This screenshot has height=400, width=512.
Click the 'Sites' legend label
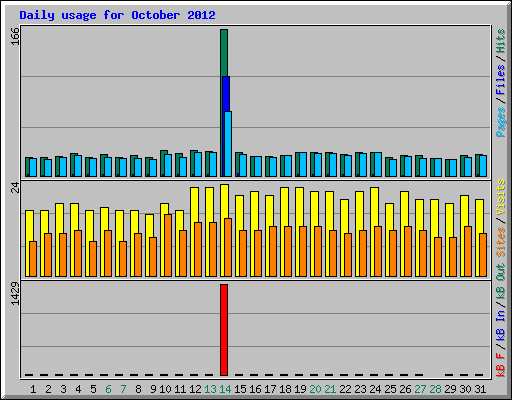(501, 242)
